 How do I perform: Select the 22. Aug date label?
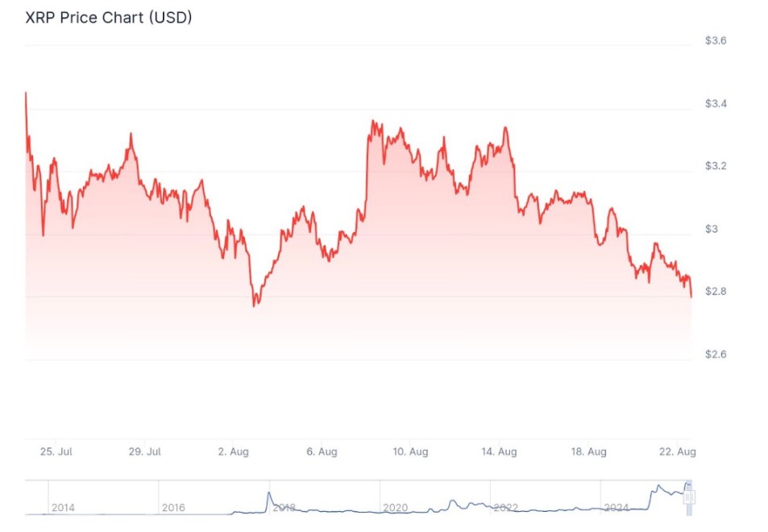pos(676,451)
